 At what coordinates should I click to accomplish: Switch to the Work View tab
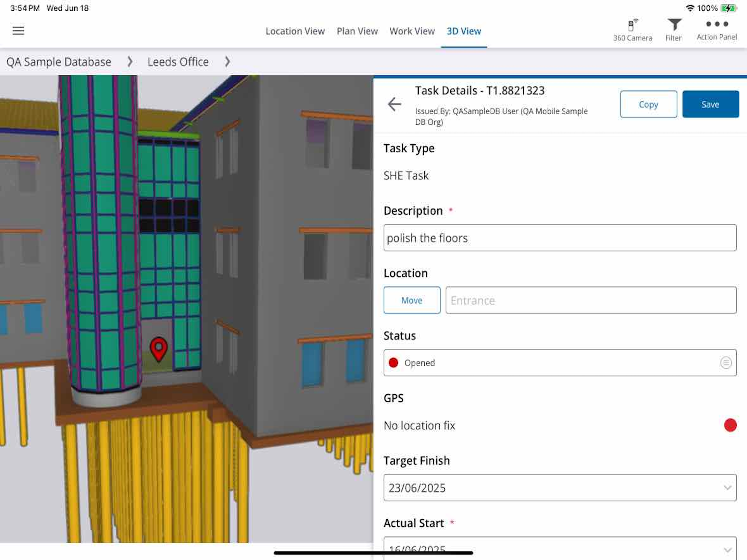(412, 31)
